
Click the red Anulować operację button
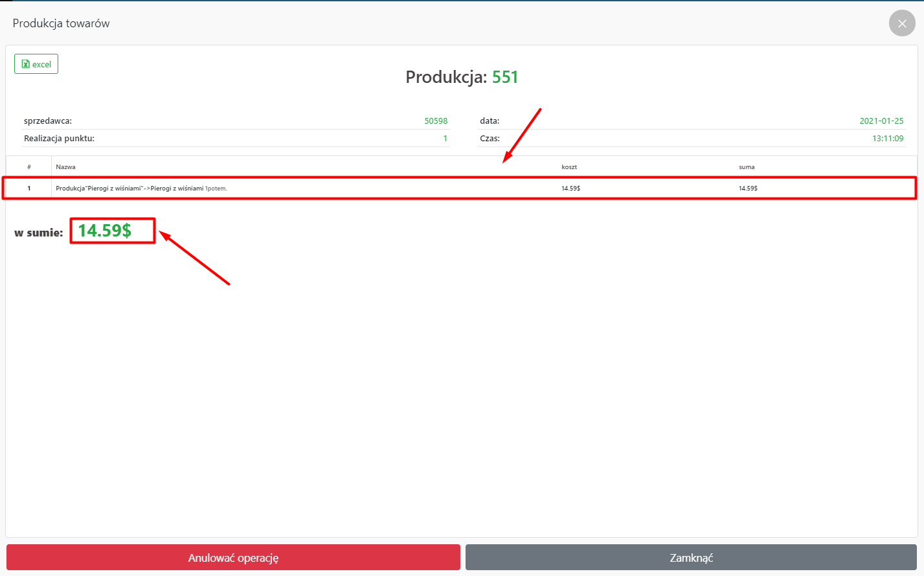pyautogui.click(x=233, y=557)
